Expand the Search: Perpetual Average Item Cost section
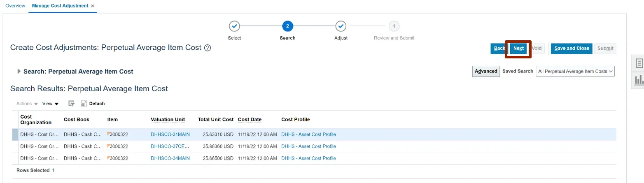This screenshot has height=183, width=644. point(19,72)
